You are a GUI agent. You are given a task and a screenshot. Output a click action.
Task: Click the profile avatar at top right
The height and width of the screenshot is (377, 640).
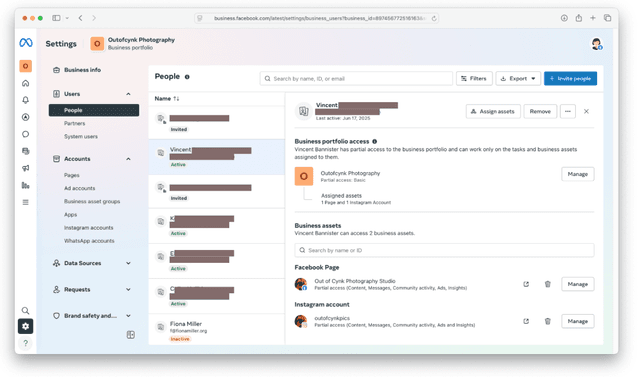(596, 44)
